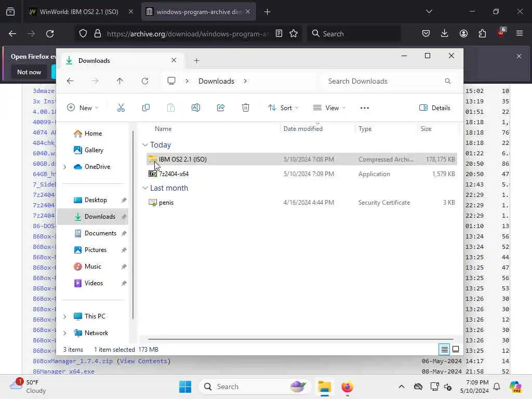The width and height of the screenshot is (532, 399).
Task: Sort by the Name column header
Action: [163, 129]
